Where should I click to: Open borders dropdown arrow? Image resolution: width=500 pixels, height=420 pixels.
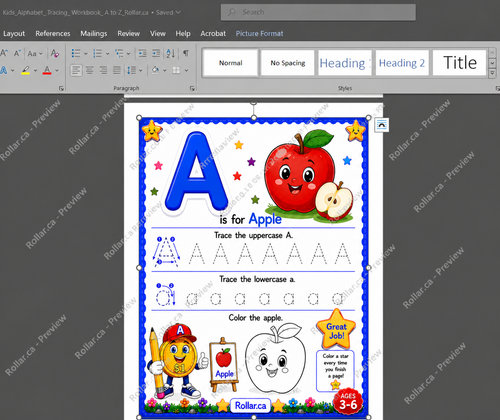tap(186, 70)
